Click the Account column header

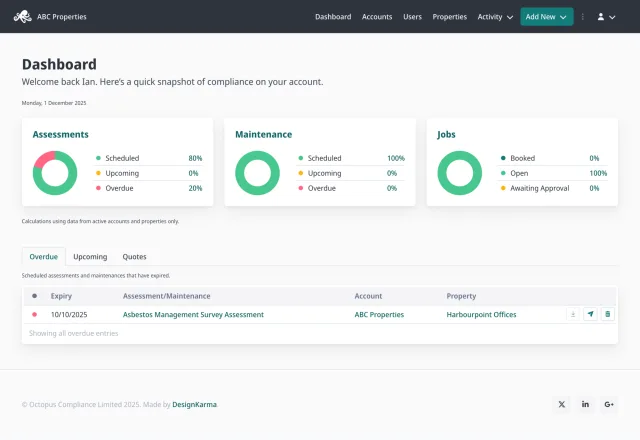click(x=368, y=296)
